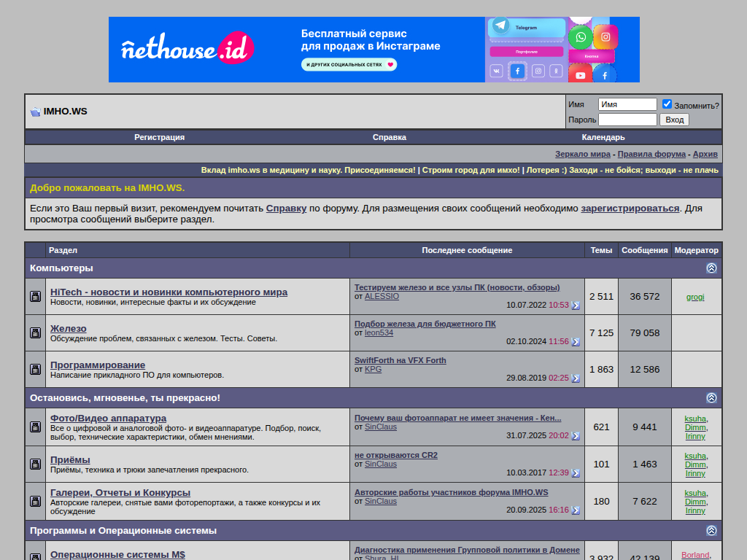The image size is (747, 560).
Task: Open last post arrow for Фото/Видео аппаратура
Action: click(x=576, y=436)
